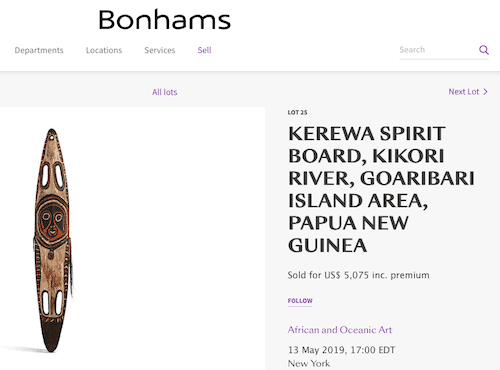Click the LOT 25 label
This screenshot has height=370, width=500.
pyautogui.click(x=297, y=113)
